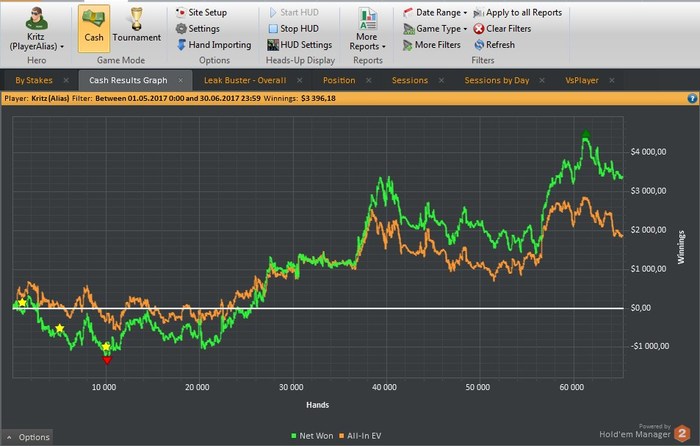
Task: Open HUD Settings
Action: coord(299,45)
